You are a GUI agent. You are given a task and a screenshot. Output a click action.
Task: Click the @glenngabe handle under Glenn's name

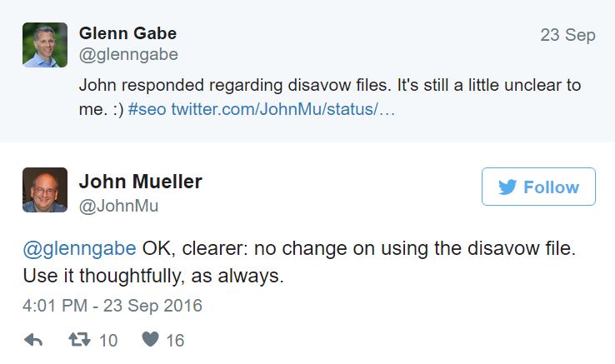click(128, 54)
